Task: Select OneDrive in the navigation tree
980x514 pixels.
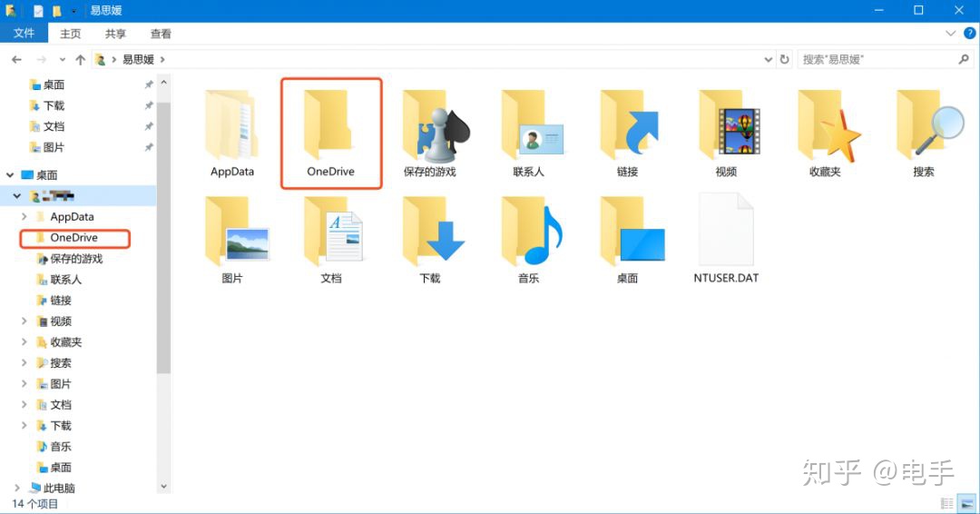Action: point(73,238)
